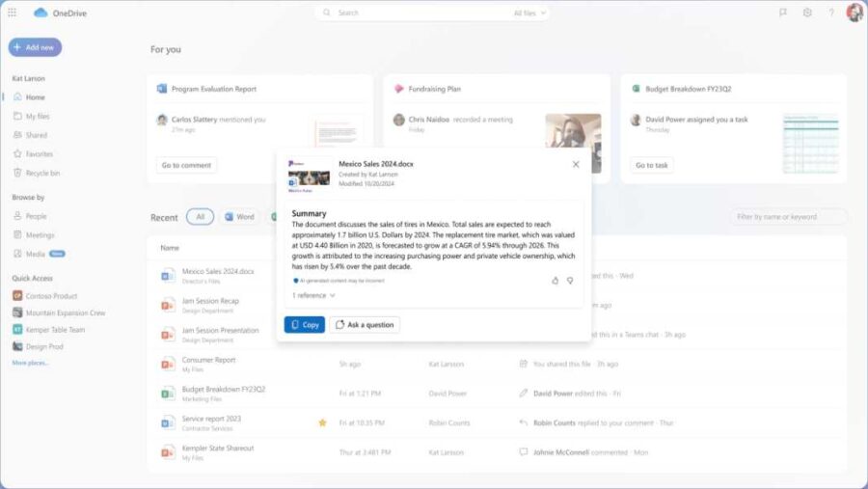The image size is (868, 489).
Task: Open Design Prod quick access
Action: coord(44,346)
